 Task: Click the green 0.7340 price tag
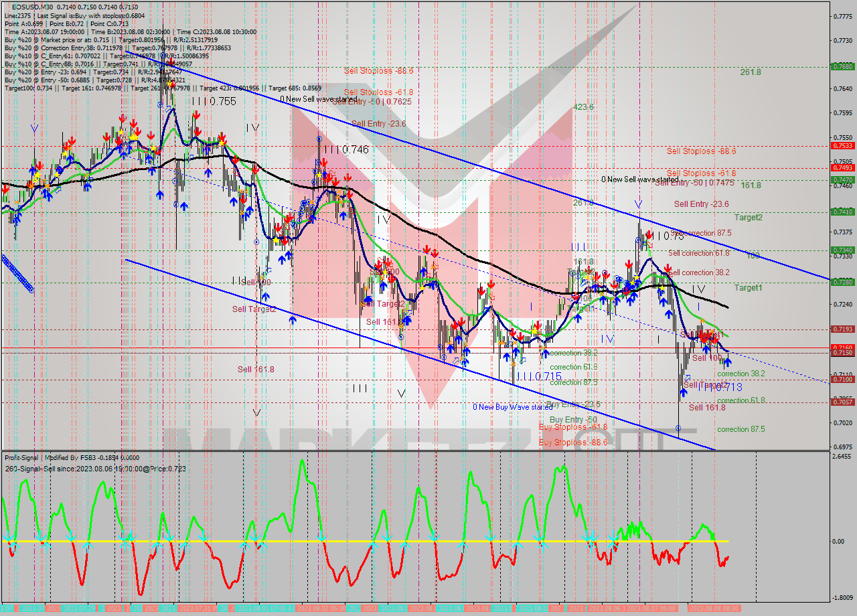pos(842,250)
